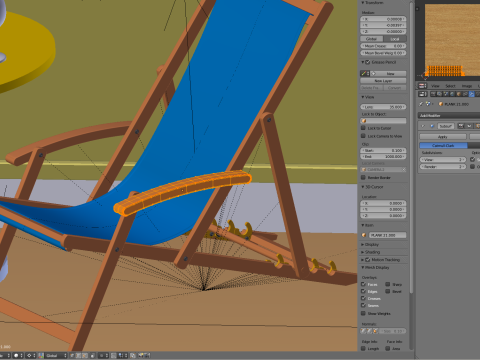Open the Add Modifier dropdown
The width and height of the screenshot is (480, 360).
click(449, 115)
